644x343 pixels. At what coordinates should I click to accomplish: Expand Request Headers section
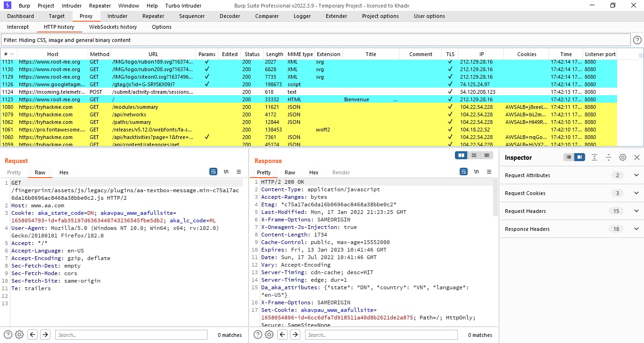637,211
